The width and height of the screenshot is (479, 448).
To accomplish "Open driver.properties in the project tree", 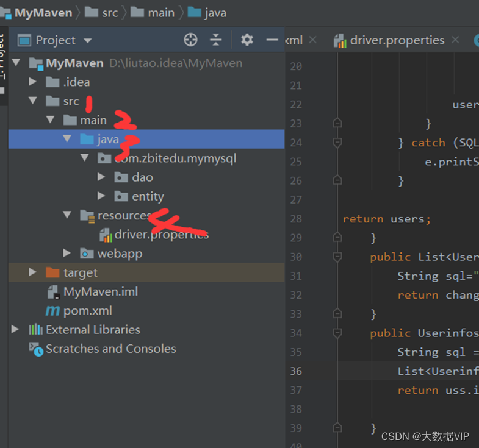I will (x=162, y=235).
